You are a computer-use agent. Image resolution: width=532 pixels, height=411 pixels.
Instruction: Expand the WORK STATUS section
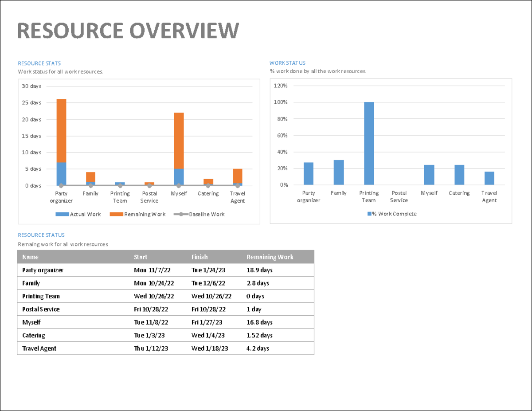click(x=288, y=63)
